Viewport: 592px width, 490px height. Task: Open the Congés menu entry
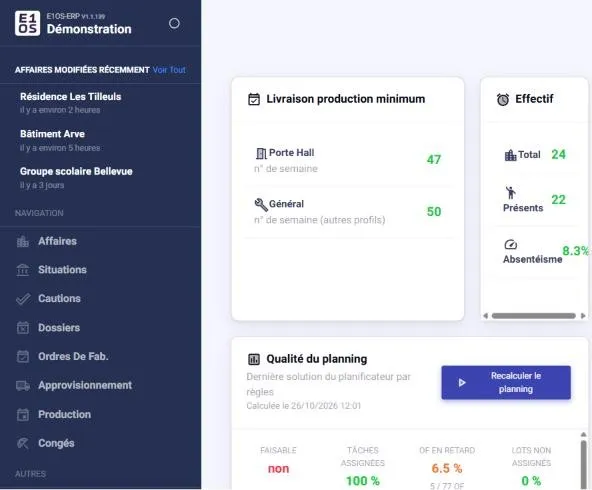56,443
